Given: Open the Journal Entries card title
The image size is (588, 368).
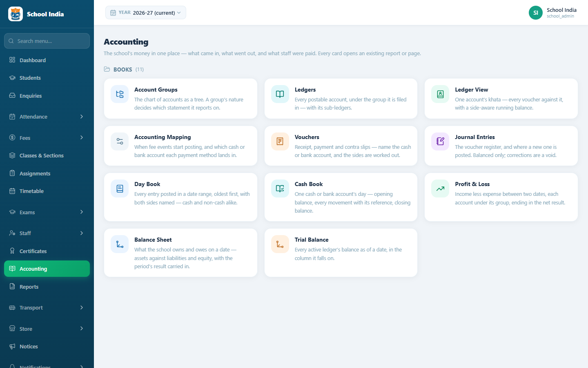Looking at the screenshot, I should (x=475, y=137).
